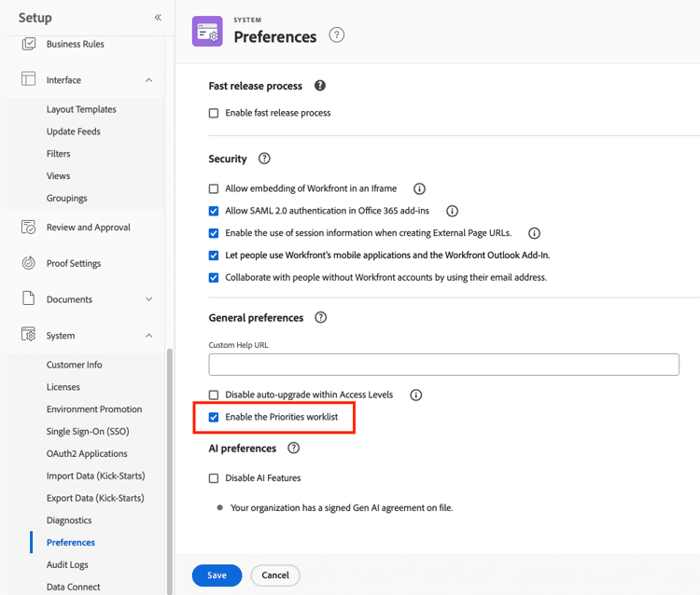Image resolution: width=700 pixels, height=595 pixels.
Task: Open help icon beside General preferences
Action: [x=320, y=318]
